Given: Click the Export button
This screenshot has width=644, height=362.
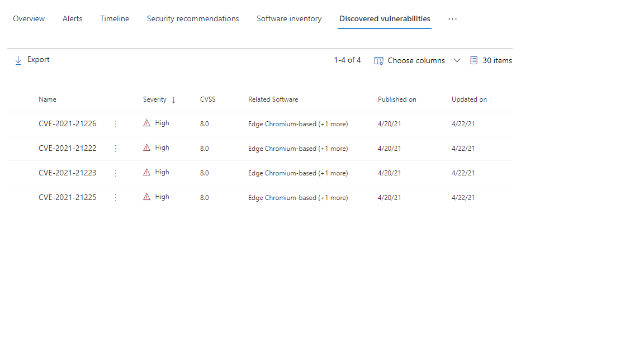Looking at the screenshot, I should (x=39, y=59).
